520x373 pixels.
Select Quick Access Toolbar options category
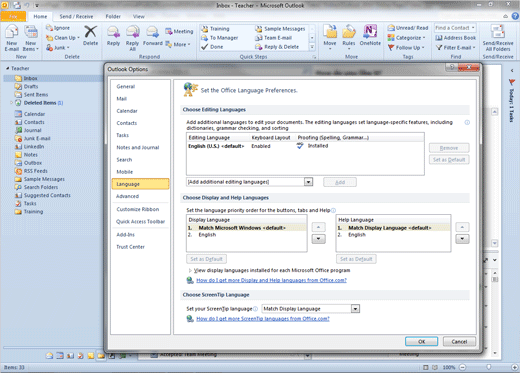tap(140, 222)
